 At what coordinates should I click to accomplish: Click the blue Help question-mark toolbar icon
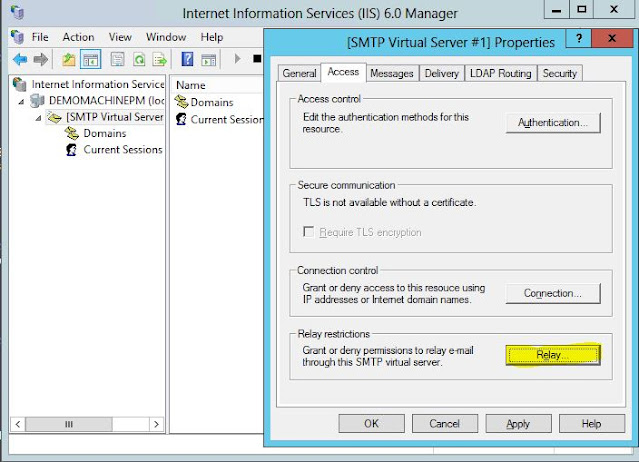pyautogui.click(x=187, y=59)
